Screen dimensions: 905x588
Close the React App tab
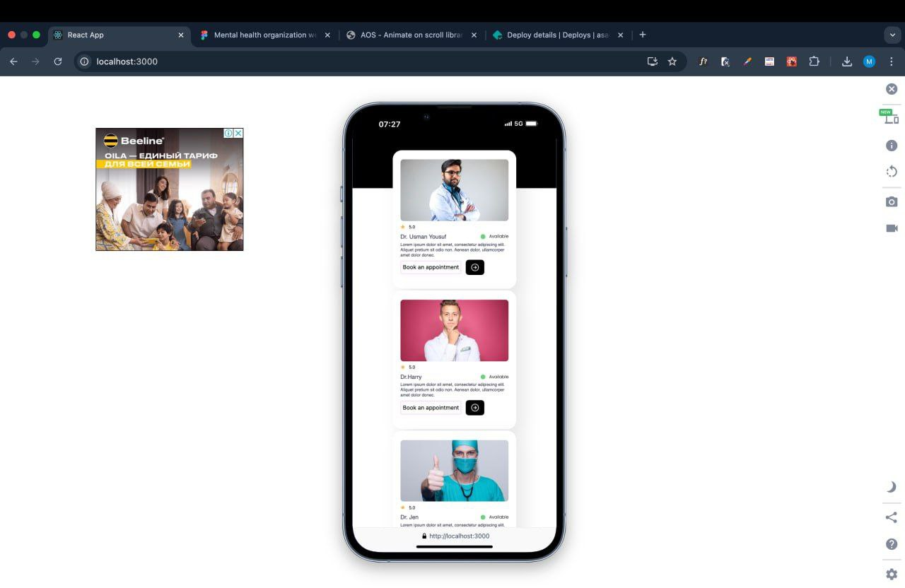[x=181, y=35]
